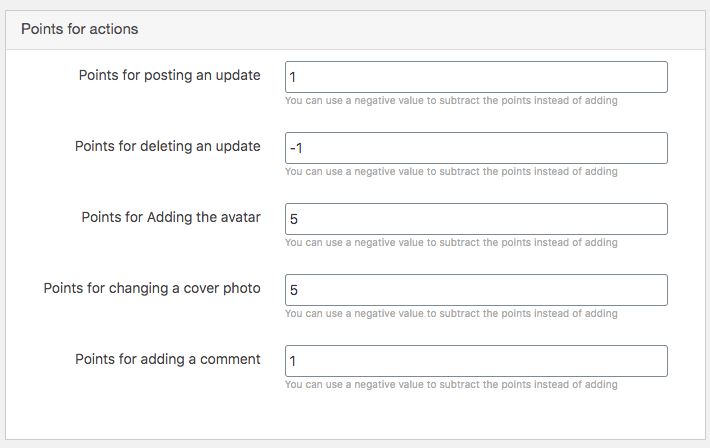Click the hint text below the comment field

tap(451, 385)
